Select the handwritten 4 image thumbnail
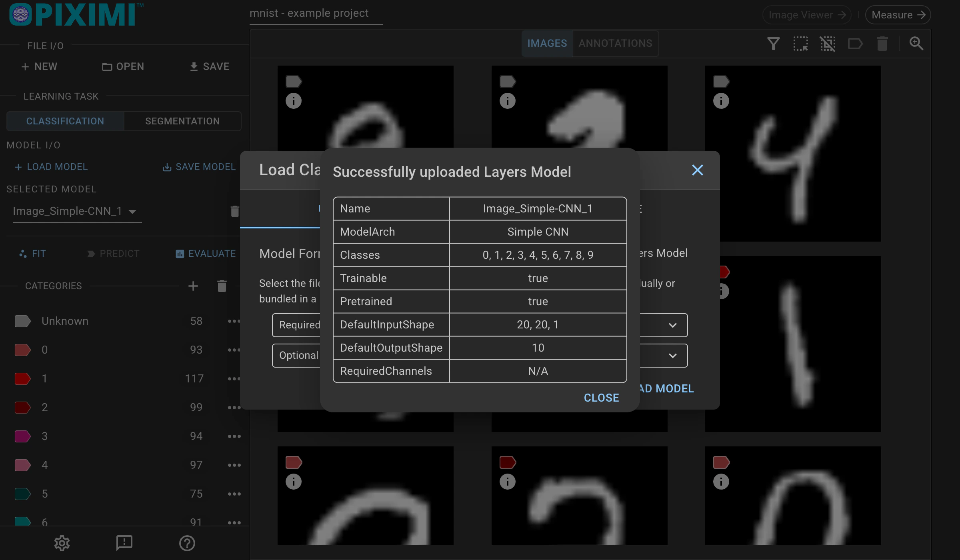 click(793, 154)
